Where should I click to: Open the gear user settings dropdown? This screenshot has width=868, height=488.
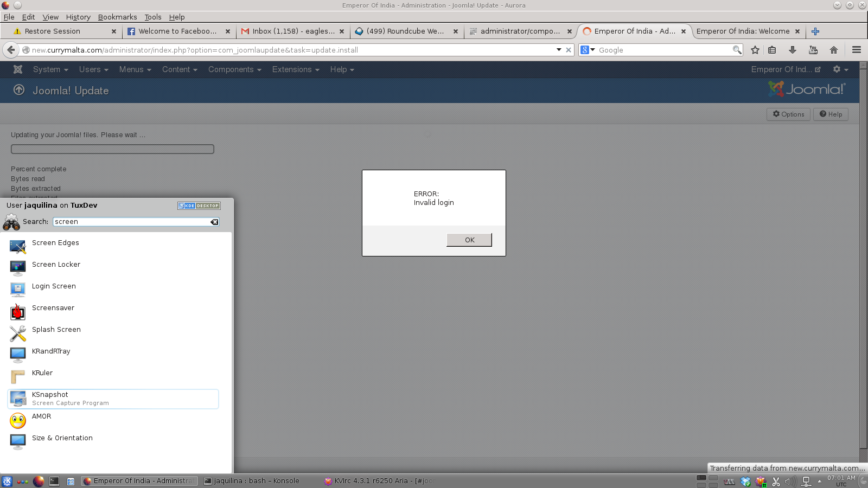tap(840, 69)
